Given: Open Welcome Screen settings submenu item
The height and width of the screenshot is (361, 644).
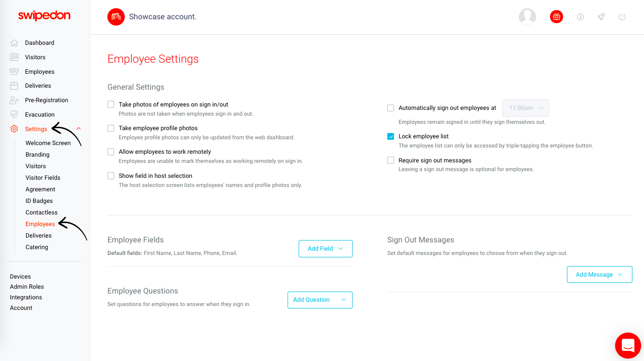Looking at the screenshot, I should (48, 143).
